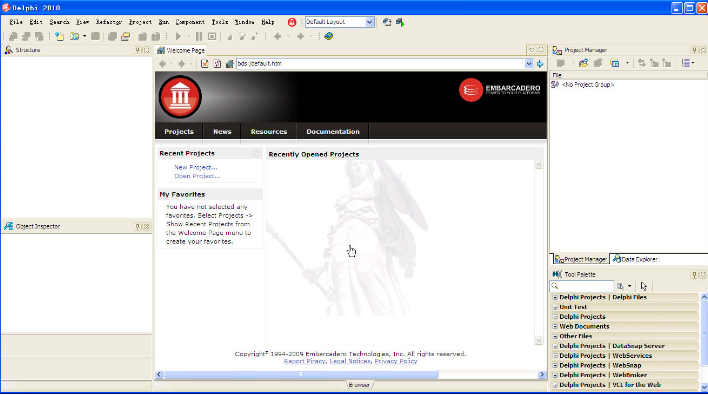The image size is (708, 395).
Task: Click the Open Project folder icon in main toolbar
Action: [x=126, y=37]
